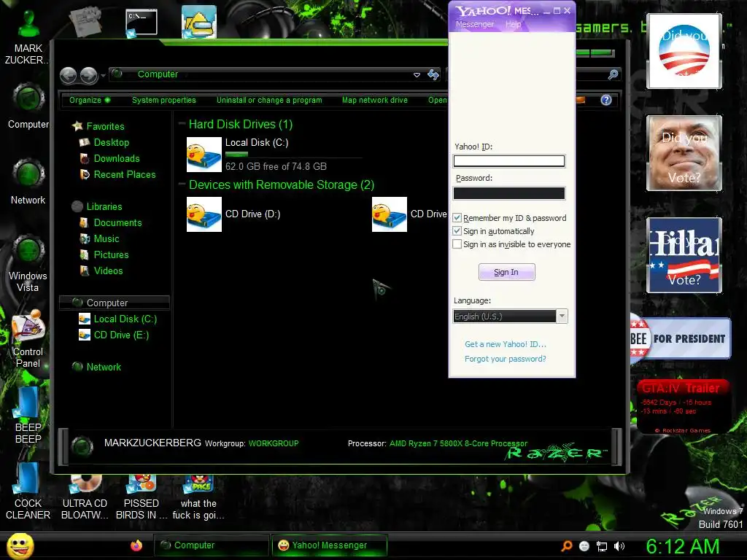Enable Sign in as invisible to everyone
Viewport: 747px width, 560px height.
(x=457, y=244)
